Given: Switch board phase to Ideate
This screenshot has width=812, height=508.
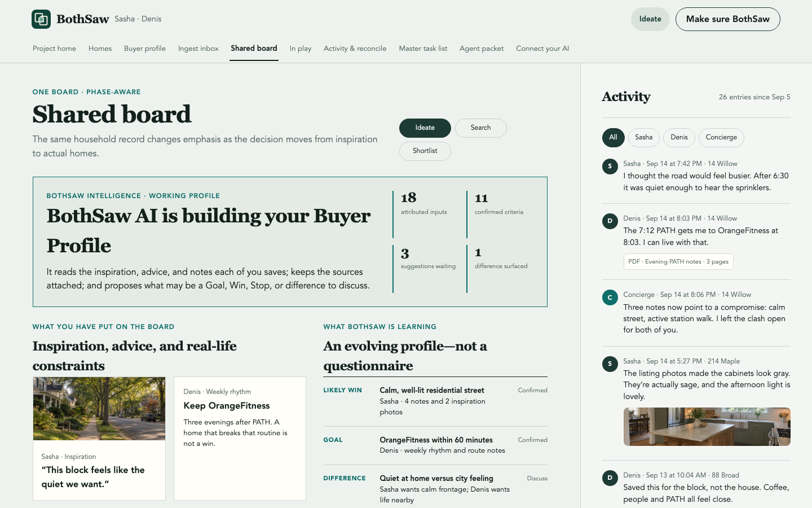Looking at the screenshot, I should [425, 128].
